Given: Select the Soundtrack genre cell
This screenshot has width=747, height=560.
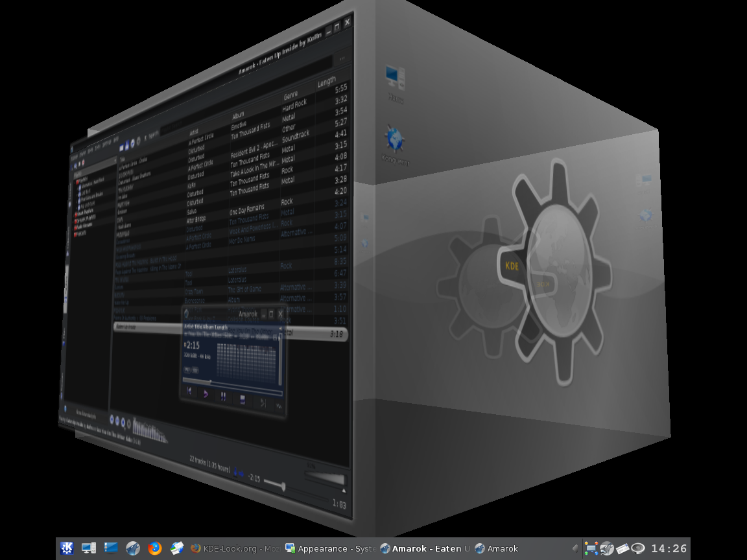Looking at the screenshot, I should pos(296,136).
